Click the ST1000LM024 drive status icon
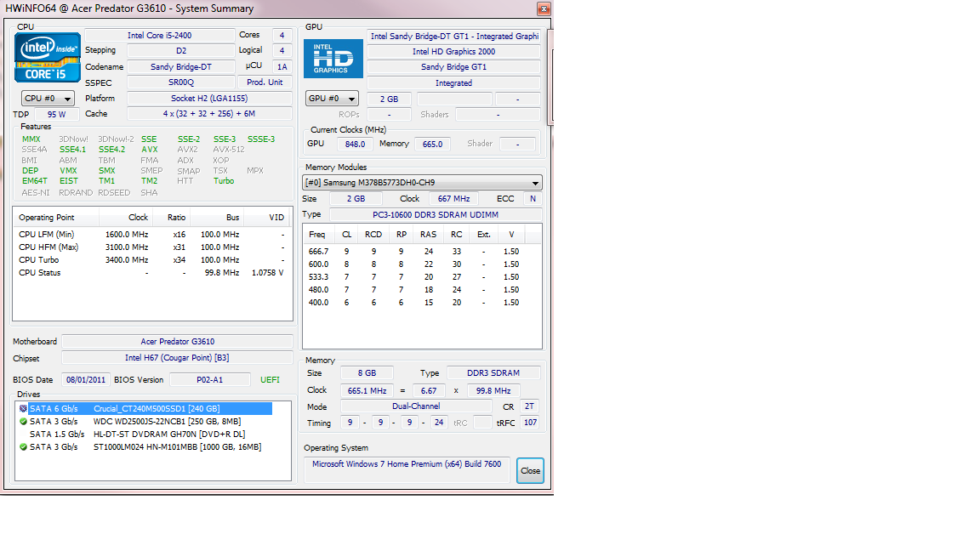The width and height of the screenshot is (980, 551). [23, 447]
